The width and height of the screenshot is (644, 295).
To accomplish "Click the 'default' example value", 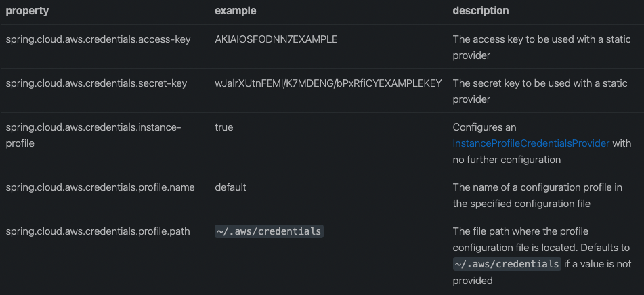I will [230, 187].
